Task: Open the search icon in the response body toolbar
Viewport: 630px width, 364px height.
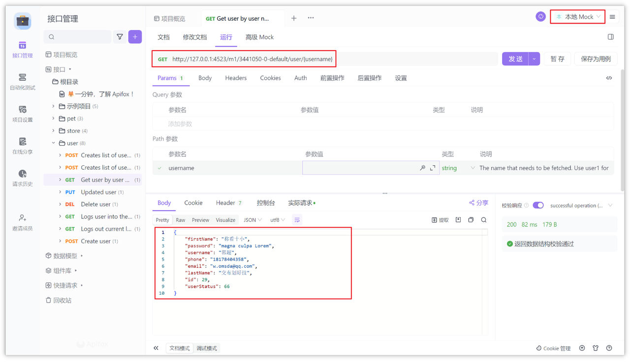Action: [483, 219]
